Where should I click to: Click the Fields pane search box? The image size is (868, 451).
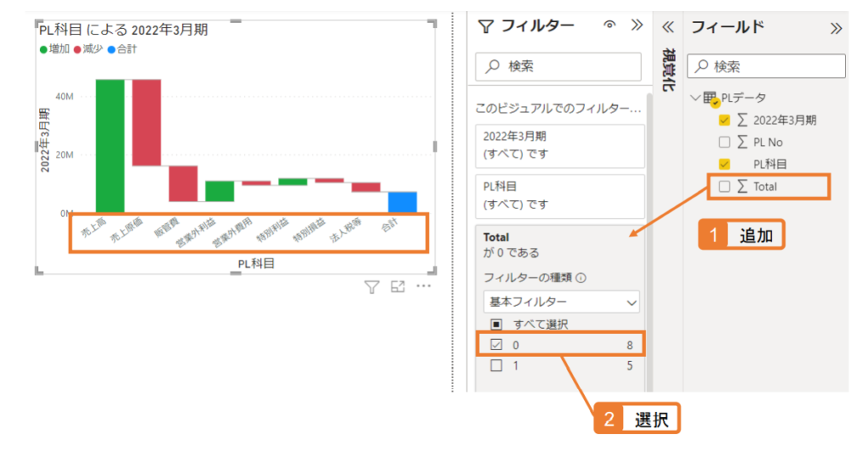[766, 66]
